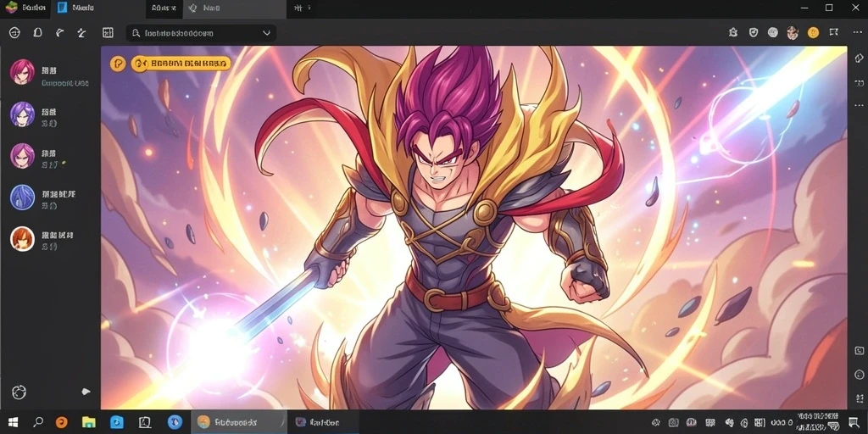The height and width of the screenshot is (434, 868).
Task: Open the taskbar button with the orange icon
Action: tap(237, 422)
